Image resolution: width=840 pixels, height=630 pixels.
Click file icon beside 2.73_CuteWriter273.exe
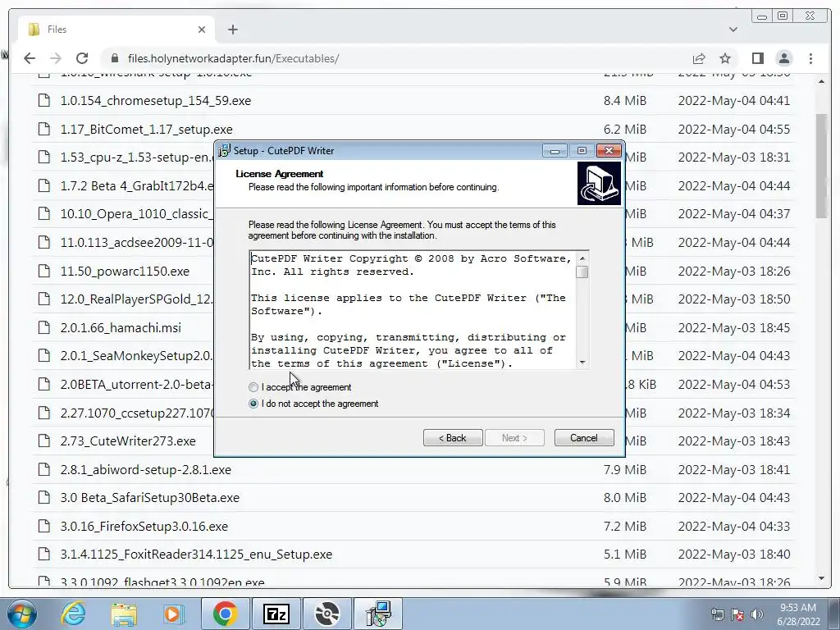pyautogui.click(x=44, y=441)
